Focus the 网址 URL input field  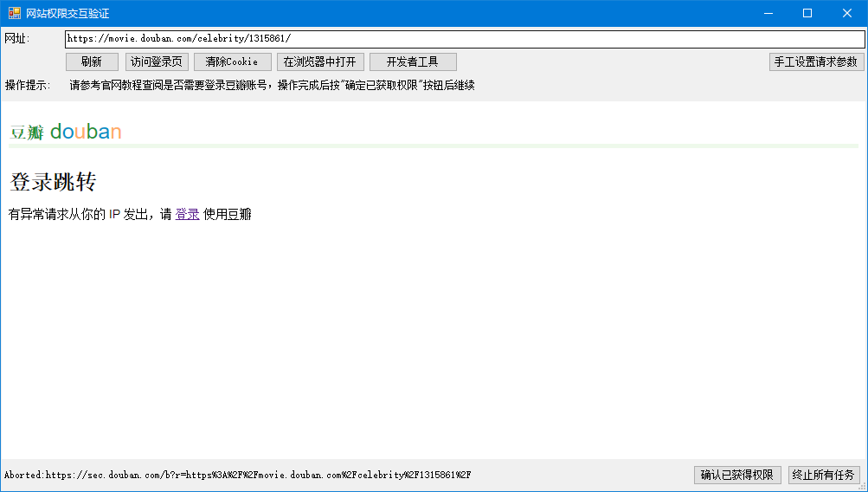465,39
